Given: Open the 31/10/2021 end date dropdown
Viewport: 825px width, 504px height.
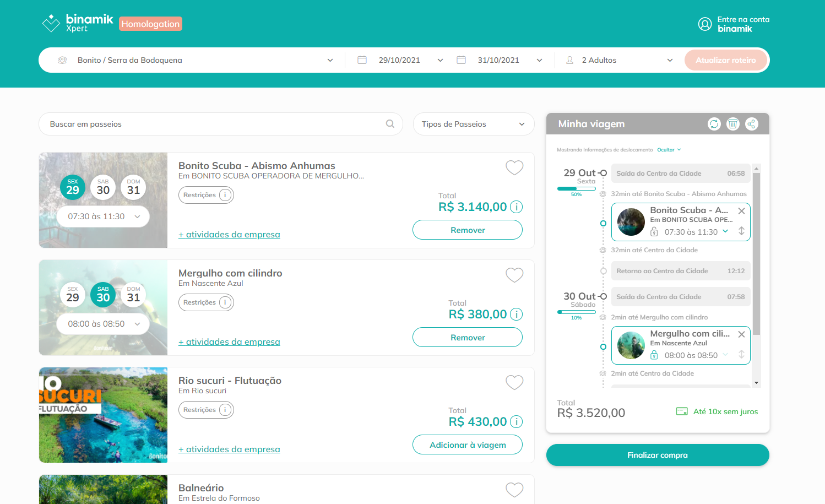Looking at the screenshot, I should coord(499,60).
